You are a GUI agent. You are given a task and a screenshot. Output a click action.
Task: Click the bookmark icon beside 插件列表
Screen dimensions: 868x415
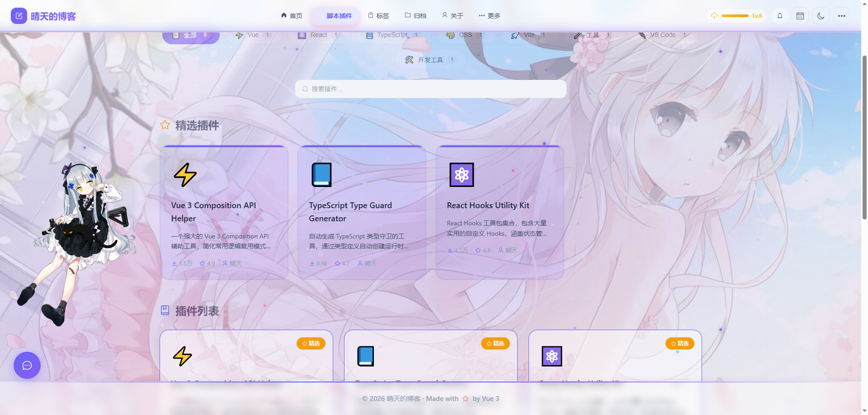pyautogui.click(x=165, y=310)
